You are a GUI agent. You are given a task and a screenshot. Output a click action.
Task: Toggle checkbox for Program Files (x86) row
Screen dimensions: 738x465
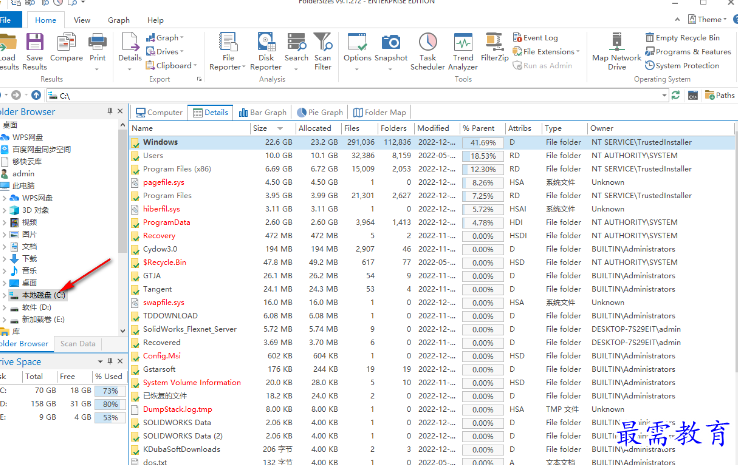tap(136, 169)
